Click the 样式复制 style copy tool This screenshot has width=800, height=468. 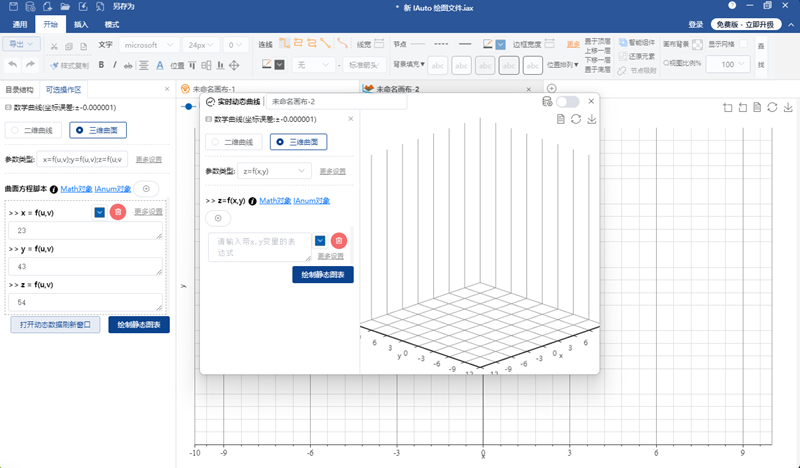tap(69, 65)
